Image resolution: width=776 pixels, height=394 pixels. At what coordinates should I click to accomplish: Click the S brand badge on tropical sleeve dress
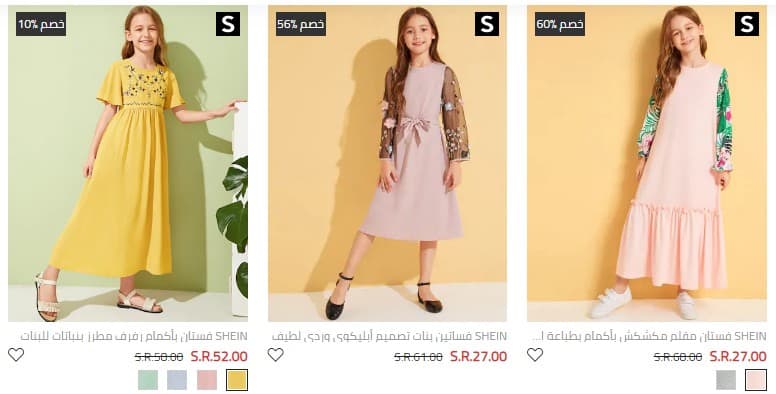coord(746,24)
